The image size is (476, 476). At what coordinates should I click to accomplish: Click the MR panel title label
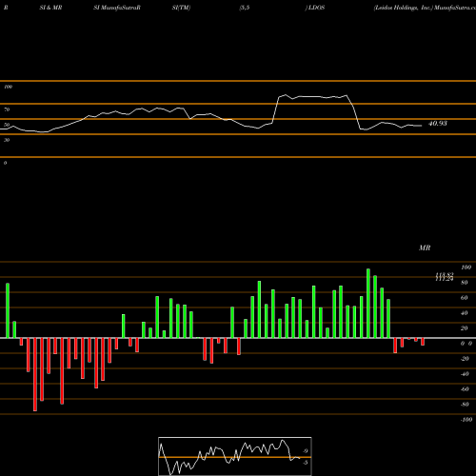(x=425, y=248)
